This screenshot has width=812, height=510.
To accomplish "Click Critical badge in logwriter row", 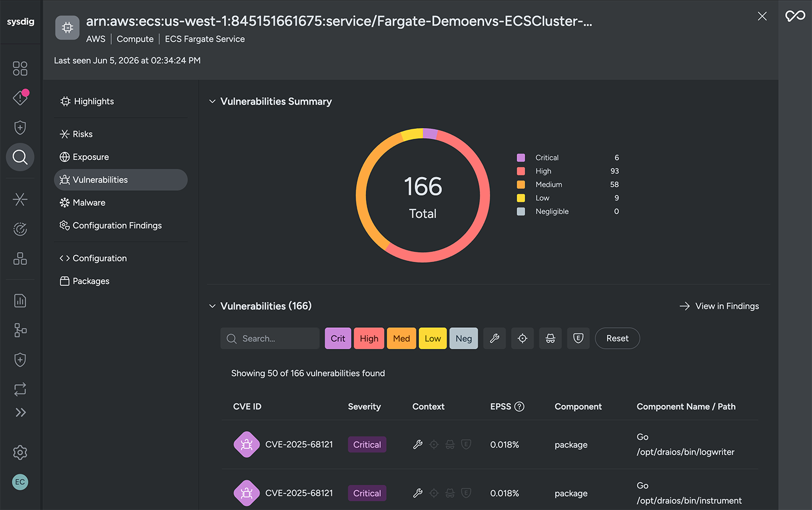I will [x=367, y=444].
